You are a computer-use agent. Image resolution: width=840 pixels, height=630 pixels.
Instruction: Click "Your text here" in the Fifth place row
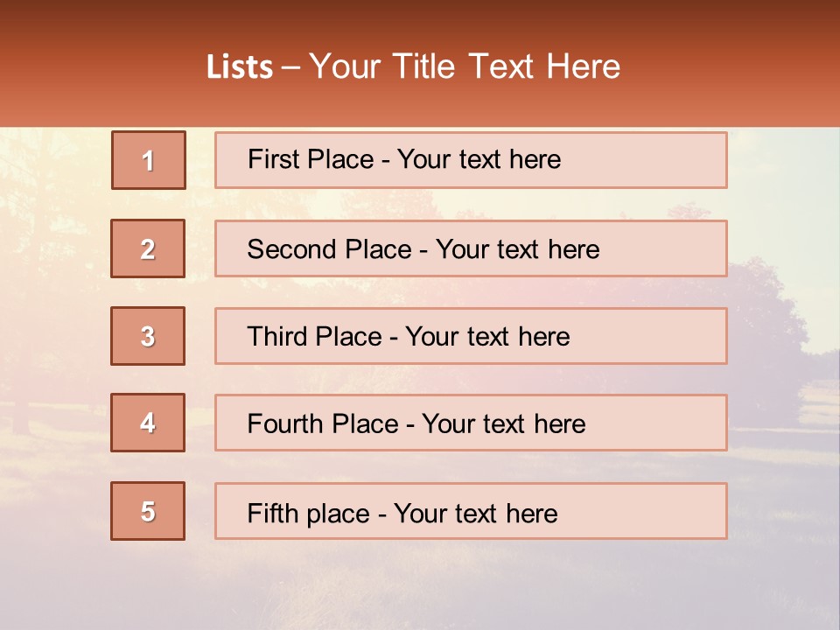coord(475,513)
